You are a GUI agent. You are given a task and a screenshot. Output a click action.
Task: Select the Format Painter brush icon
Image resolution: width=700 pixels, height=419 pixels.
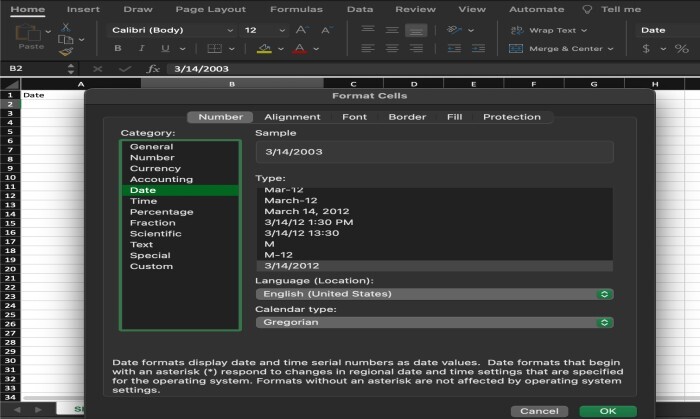66,52
